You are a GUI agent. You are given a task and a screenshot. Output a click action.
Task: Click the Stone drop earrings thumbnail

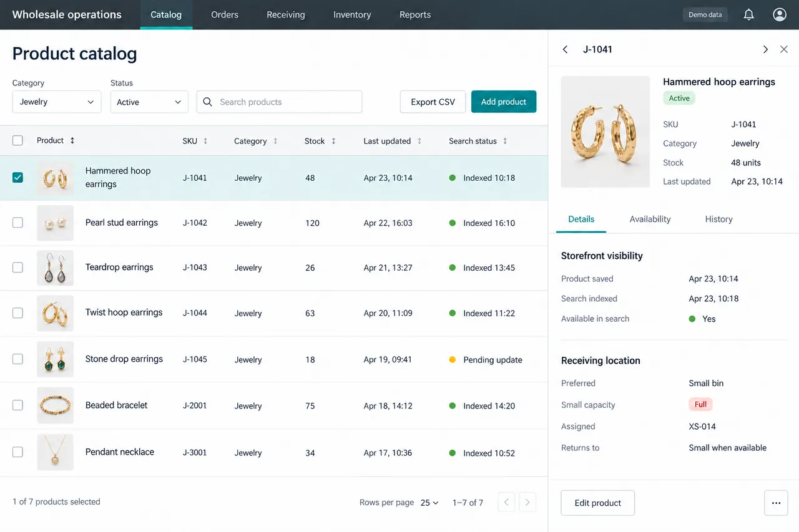pyautogui.click(x=55, y=359)
